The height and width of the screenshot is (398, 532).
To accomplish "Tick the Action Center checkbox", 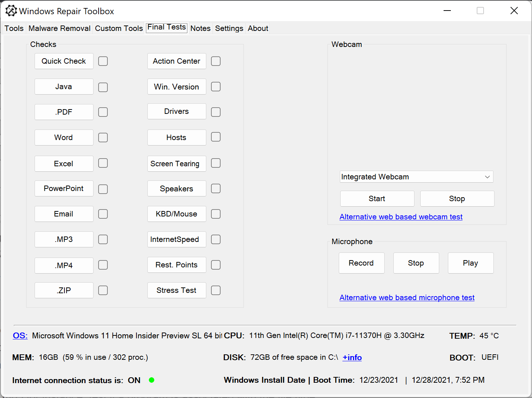I will [x=216, y=61].
